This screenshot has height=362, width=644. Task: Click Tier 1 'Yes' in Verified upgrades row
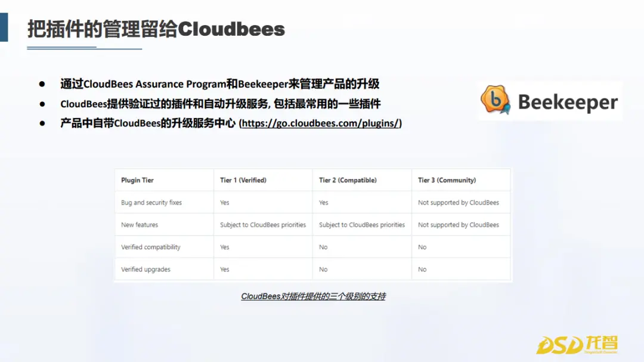(x=225, y=270)
